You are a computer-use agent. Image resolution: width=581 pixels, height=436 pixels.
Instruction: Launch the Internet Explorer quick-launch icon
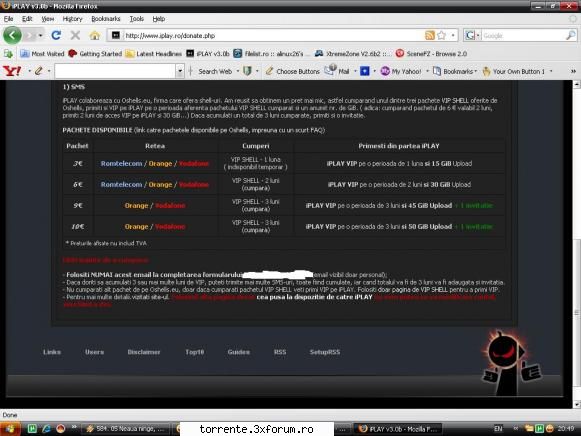click(x=46, y=429)
